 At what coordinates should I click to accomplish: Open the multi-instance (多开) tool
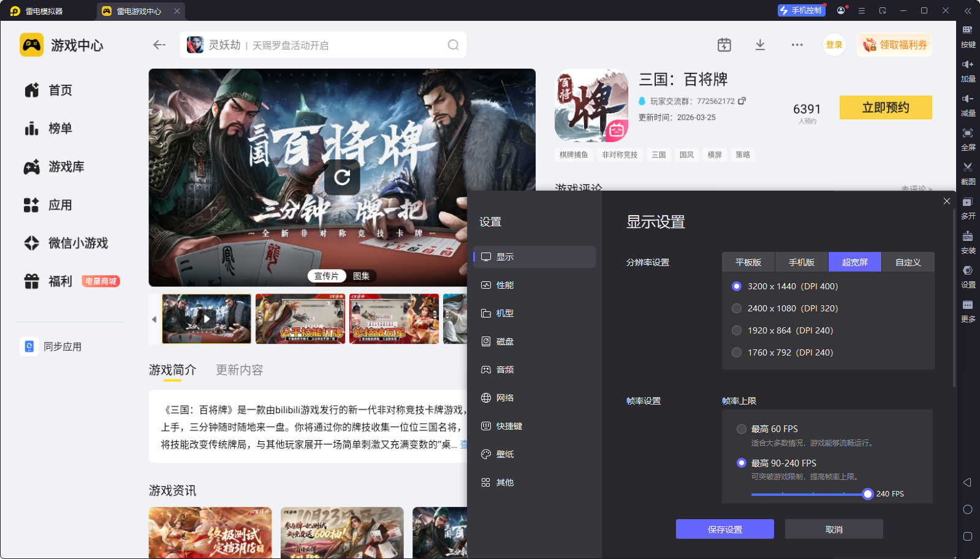[x=968, y=202]
